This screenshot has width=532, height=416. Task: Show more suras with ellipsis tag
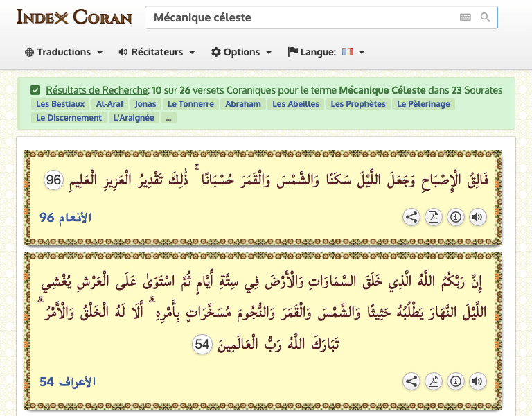(x=170, y=118)
